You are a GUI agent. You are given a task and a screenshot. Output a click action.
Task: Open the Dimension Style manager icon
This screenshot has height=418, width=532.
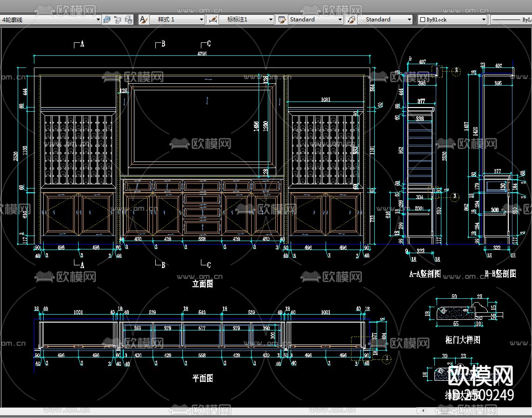click(213, 20)
